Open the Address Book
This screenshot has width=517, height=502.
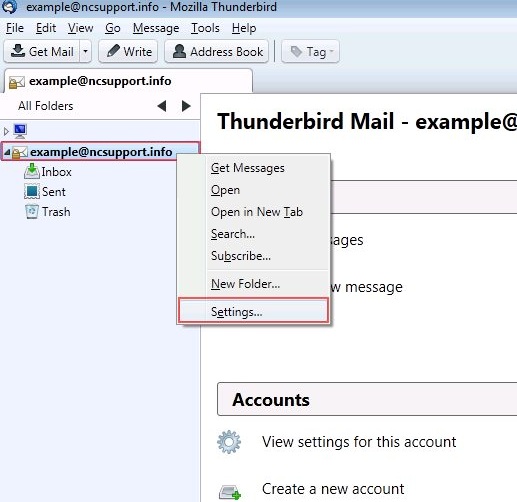pyautogui.click(x=217, y=52)
